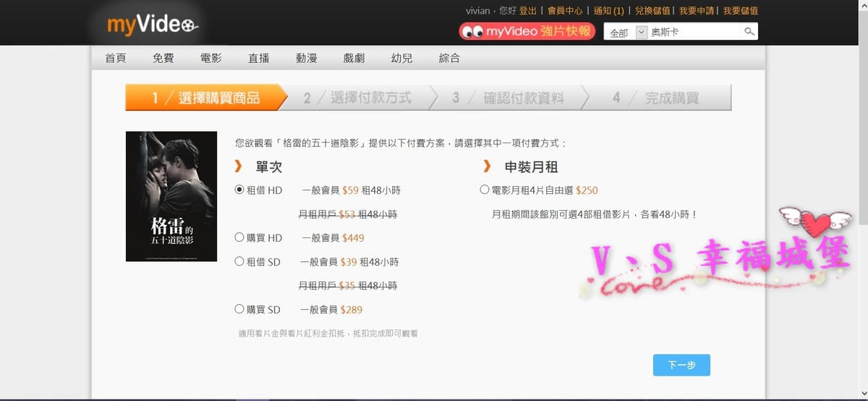This screenshot has width=868, height=401.
Task: Click the 下一步 button
Action: point(681,365)
